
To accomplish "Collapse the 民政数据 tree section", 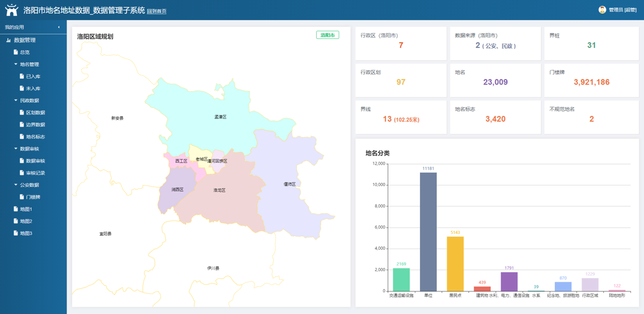I will [x=16, y=100].
